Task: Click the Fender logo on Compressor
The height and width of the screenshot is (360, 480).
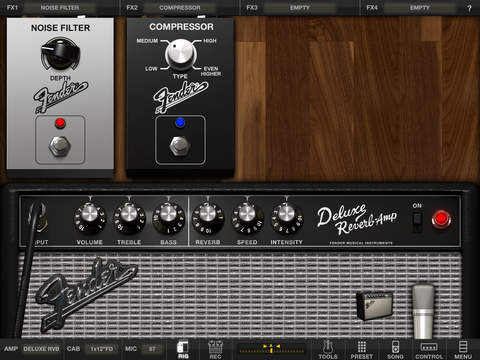Action: (180, 97)
